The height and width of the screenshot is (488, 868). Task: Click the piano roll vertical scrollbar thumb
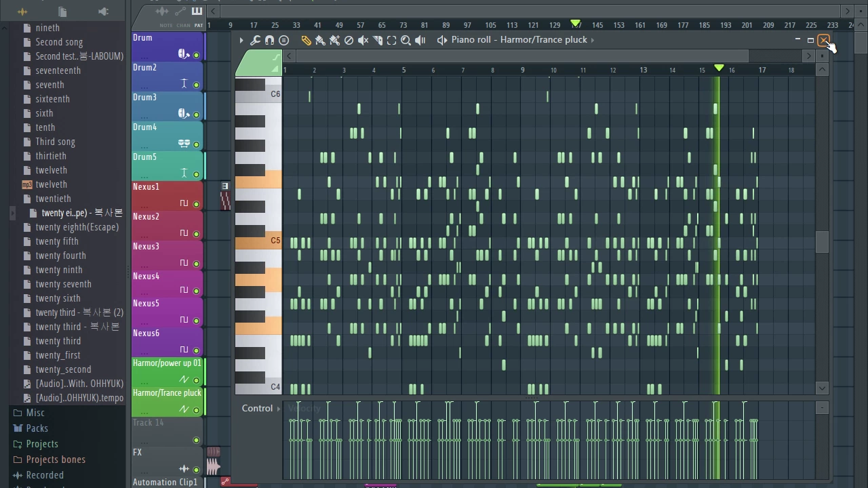(823, 242)
